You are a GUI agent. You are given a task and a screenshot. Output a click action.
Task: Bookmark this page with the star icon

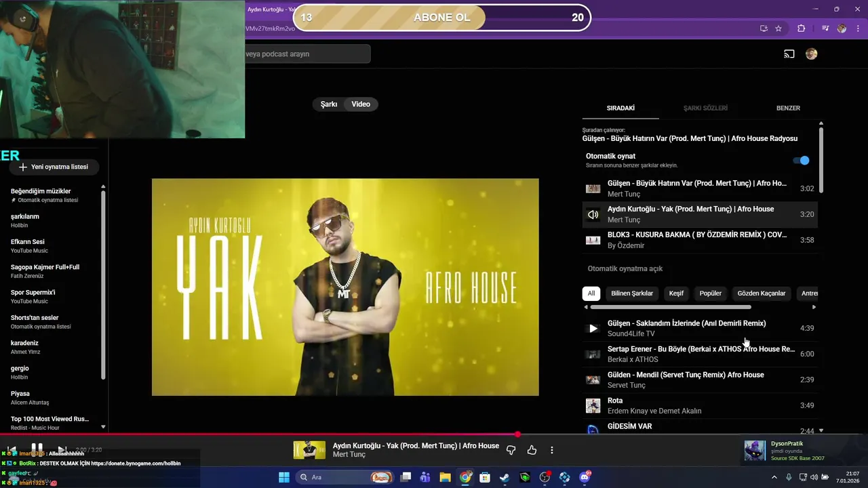pos(778,28)
